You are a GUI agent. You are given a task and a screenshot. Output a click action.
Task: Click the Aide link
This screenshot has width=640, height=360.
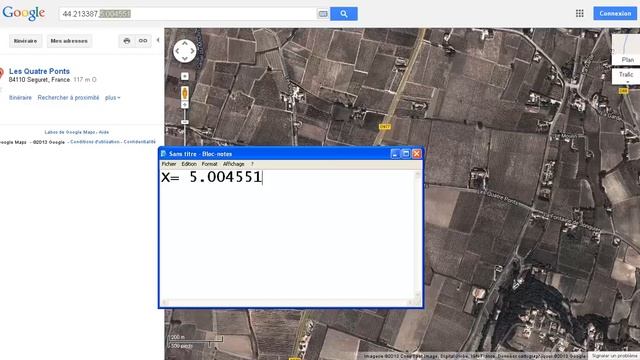click(x=104, y=132)
